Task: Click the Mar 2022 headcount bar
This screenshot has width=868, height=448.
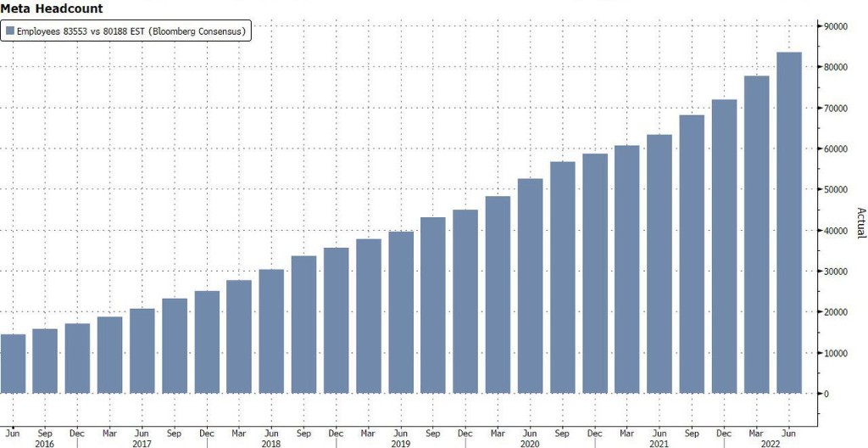Action: [757, 234]
